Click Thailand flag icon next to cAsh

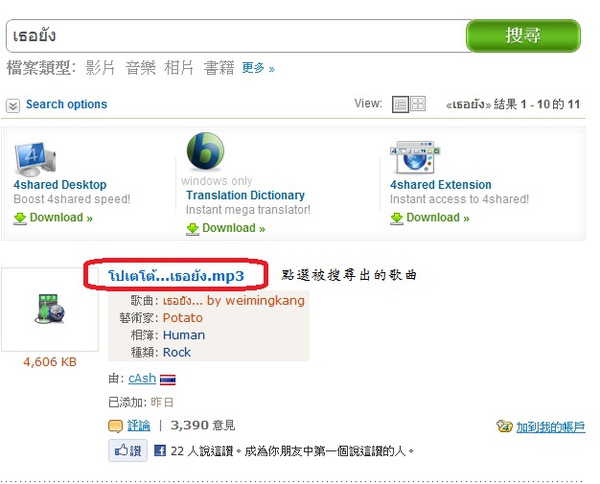click(x=168, y=379)
